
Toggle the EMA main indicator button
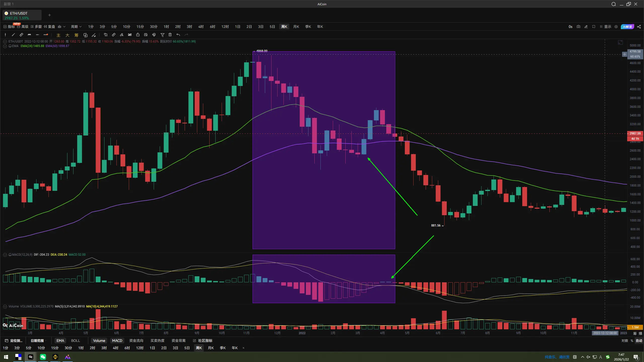pos(60,341)
